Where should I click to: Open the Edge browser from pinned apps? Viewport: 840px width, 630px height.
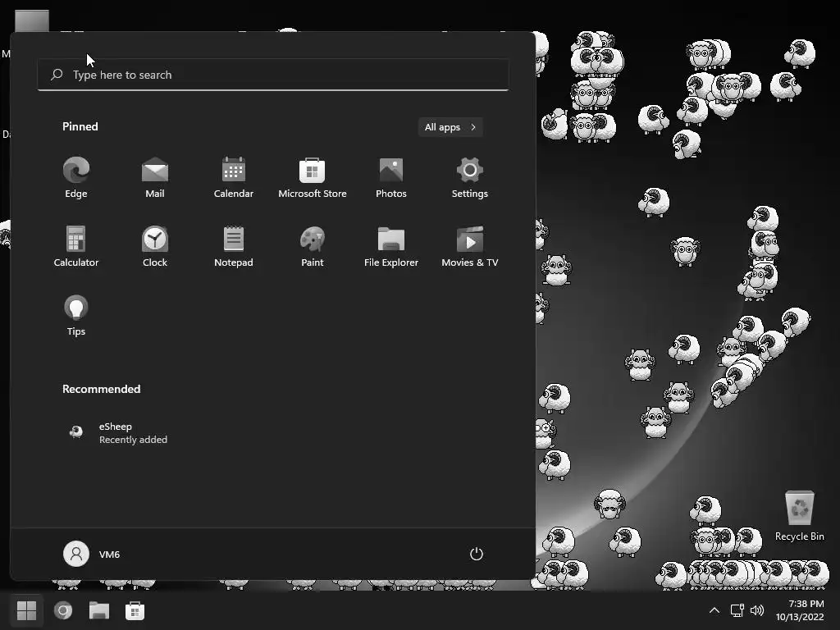point(76,178)
